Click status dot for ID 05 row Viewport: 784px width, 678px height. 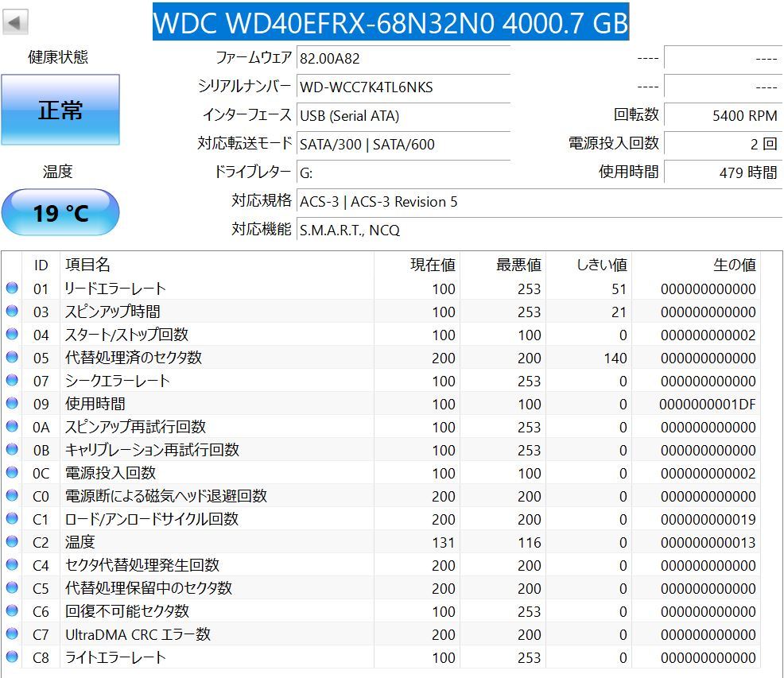[12, 357]
